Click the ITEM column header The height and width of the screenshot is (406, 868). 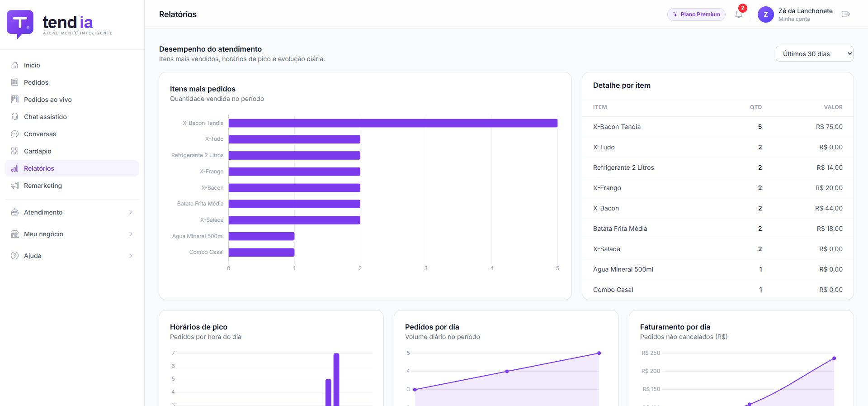[x=600, y=107]
